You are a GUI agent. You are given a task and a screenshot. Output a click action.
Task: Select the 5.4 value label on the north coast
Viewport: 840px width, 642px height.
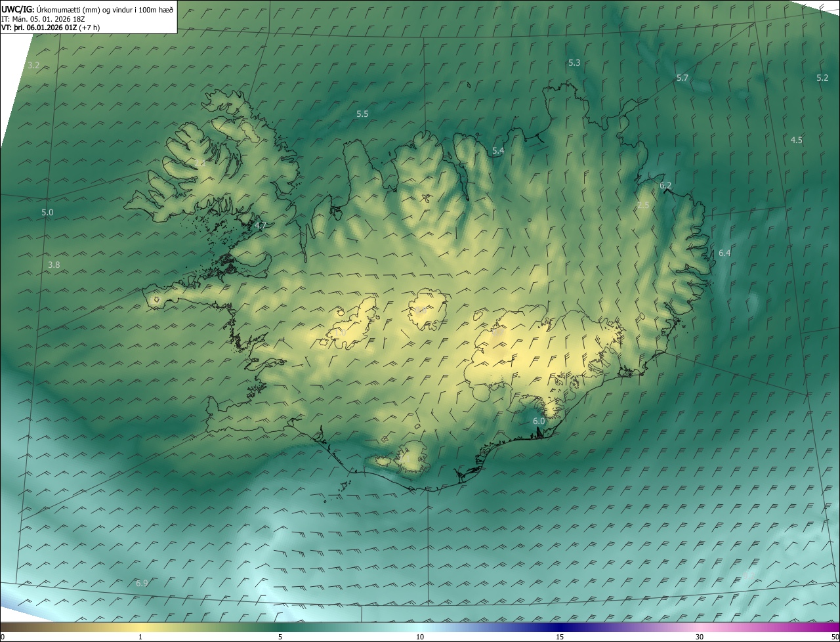coord(498,151)
